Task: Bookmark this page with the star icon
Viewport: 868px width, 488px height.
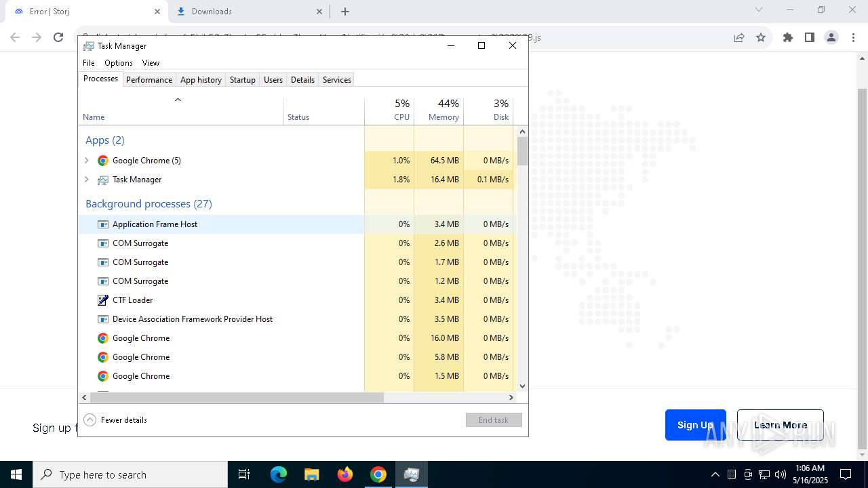Action: 761,37
